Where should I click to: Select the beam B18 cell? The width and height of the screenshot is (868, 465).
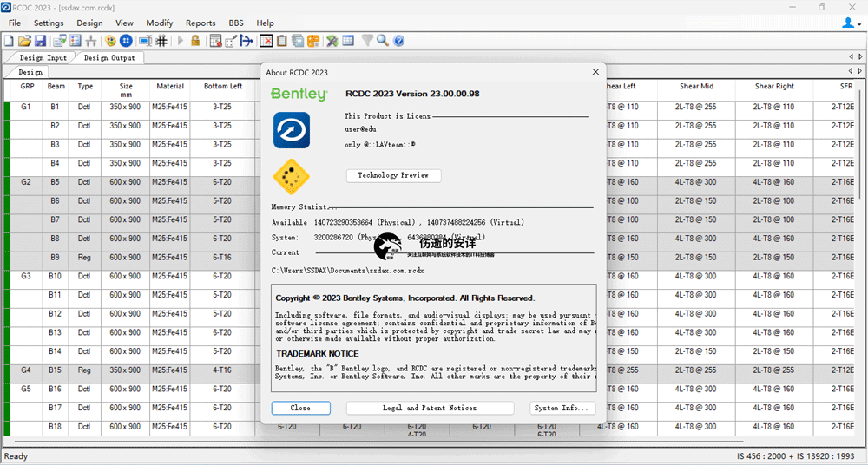(x=55, y=427)
